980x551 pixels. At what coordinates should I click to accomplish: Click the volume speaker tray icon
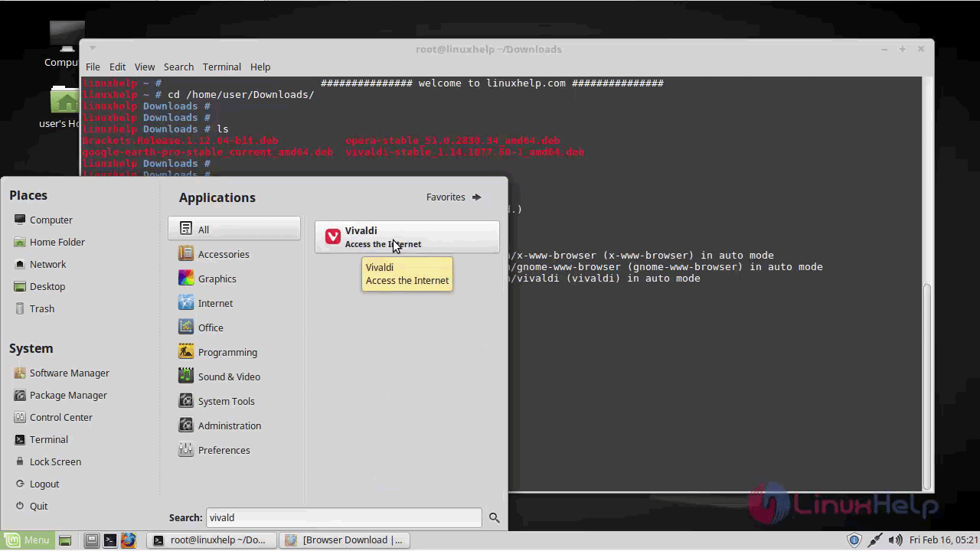pyautogui.click(x=894, y=540)
